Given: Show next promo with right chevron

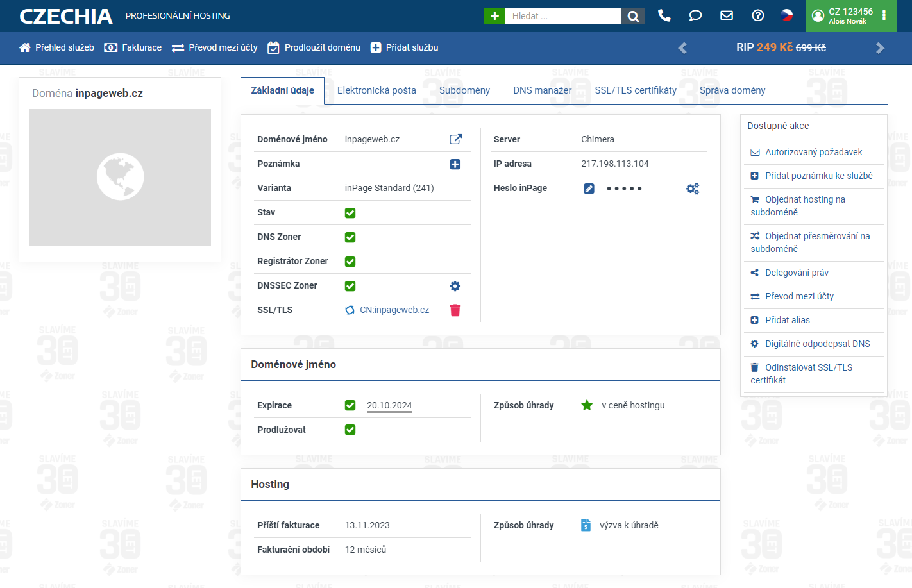Looking at the screenshot, I should pyautogui.click(x=880, y=48).
